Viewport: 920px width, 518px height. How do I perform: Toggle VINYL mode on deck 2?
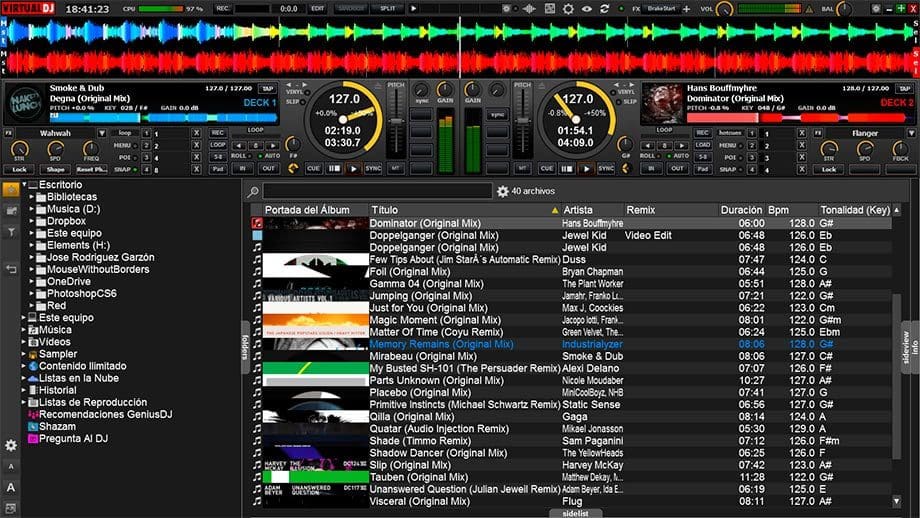tap(614, 93)
